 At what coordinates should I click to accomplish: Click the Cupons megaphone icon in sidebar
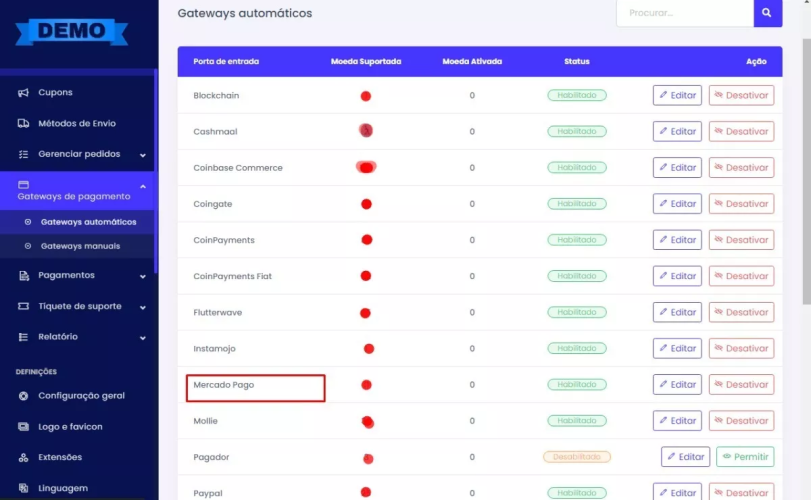[24, 93]
